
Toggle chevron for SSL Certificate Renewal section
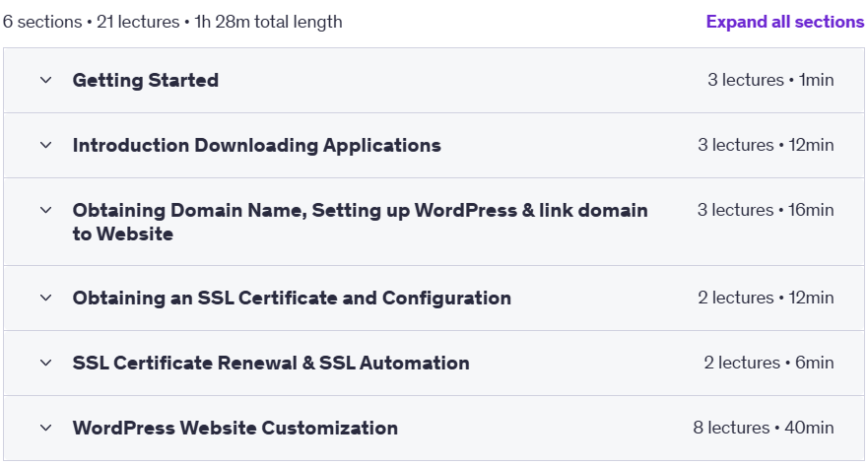point(46,364)
